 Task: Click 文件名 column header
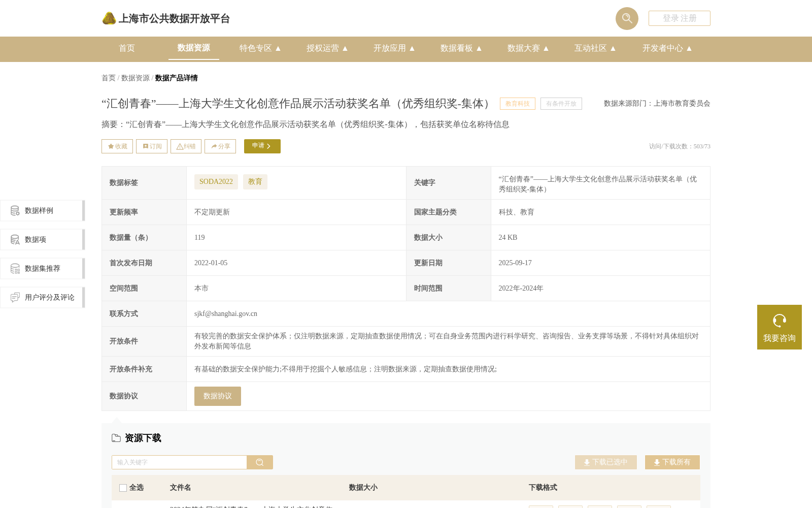tap(181, 488)
